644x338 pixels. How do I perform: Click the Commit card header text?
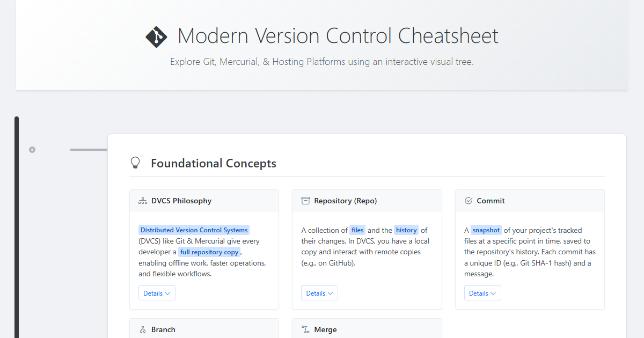coord(491,201)
